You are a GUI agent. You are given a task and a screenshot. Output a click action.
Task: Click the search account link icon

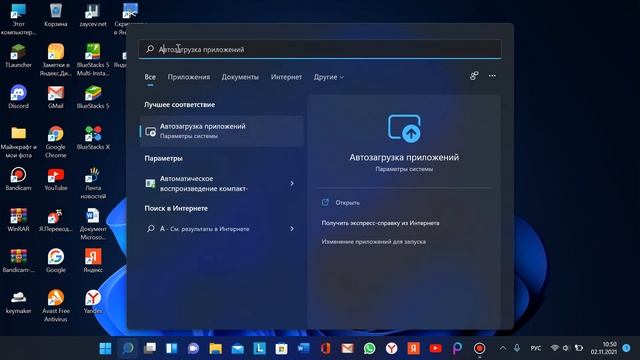click(x=474, y=76)
